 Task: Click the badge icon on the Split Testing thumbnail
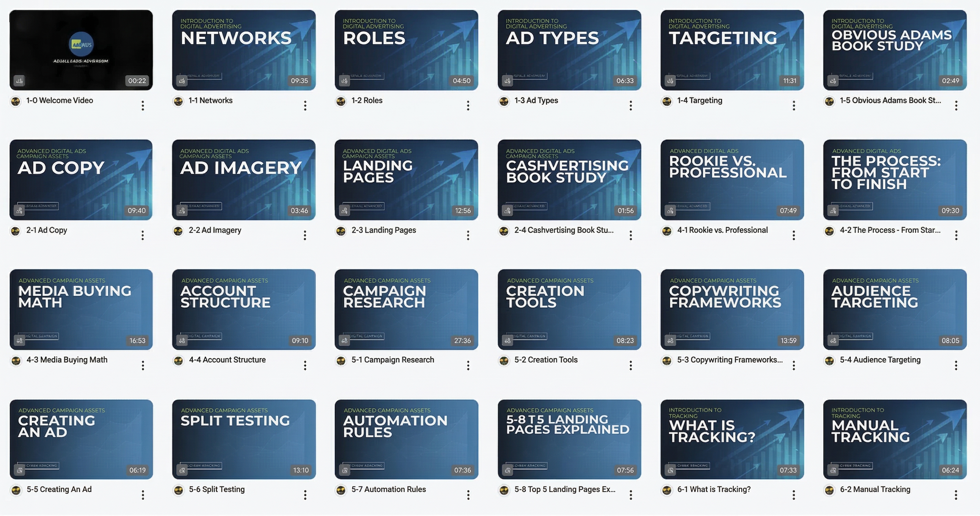point(182,470)
